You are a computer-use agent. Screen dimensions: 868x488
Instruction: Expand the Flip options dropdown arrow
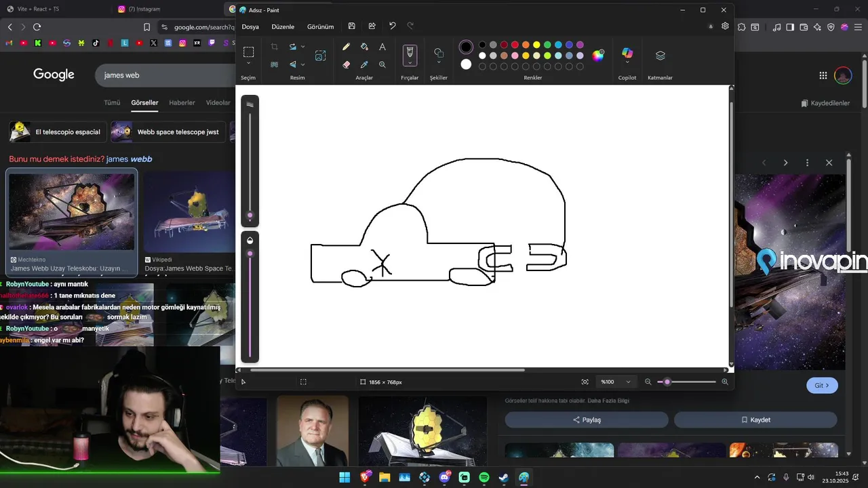[x=302, y=64]
